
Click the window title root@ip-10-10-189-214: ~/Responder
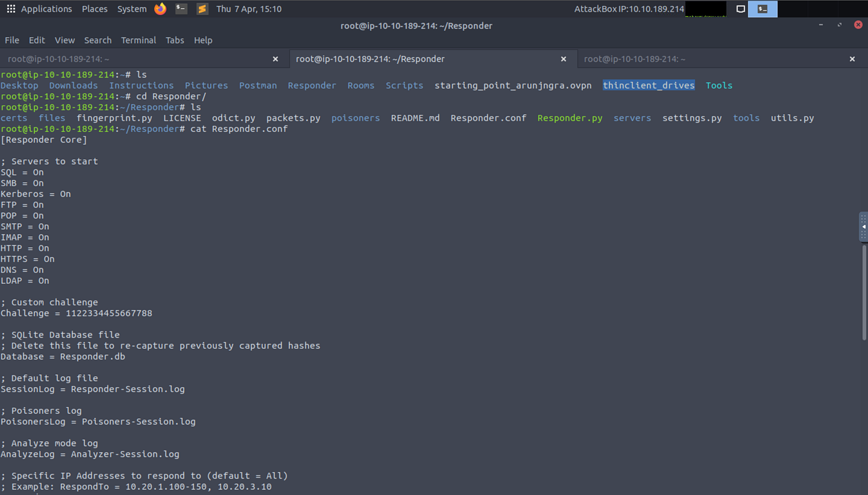pyautogui.click(x=417, y=25)
